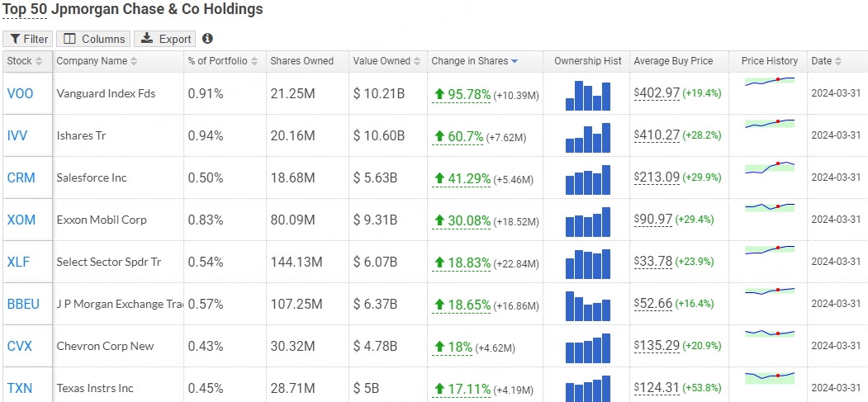The image size is (868, 402).
Task: Click the $135.29 average buy price
Action: pos(657,346)
